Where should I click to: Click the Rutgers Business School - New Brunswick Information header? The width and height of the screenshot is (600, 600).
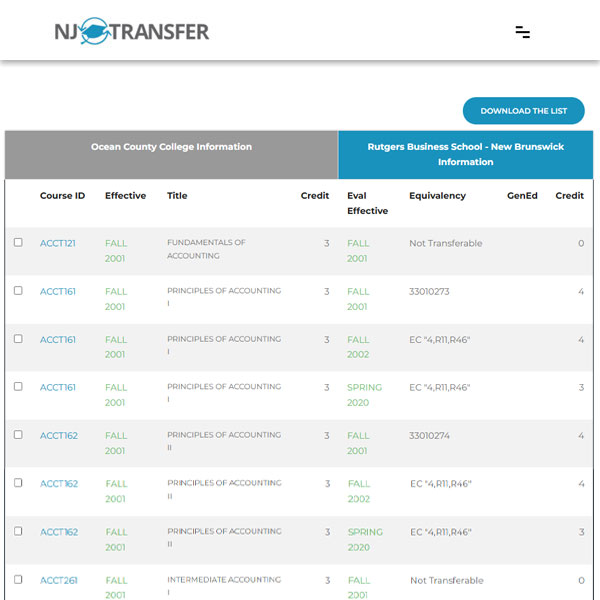click(x=466, y=155)
